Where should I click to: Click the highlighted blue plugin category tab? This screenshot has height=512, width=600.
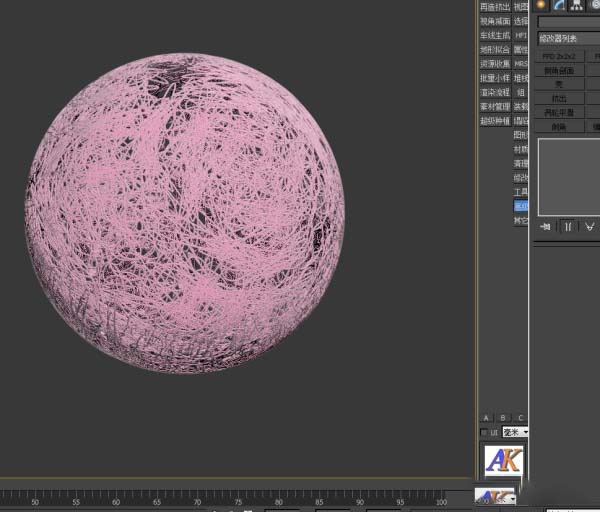[x=520, y=206]
